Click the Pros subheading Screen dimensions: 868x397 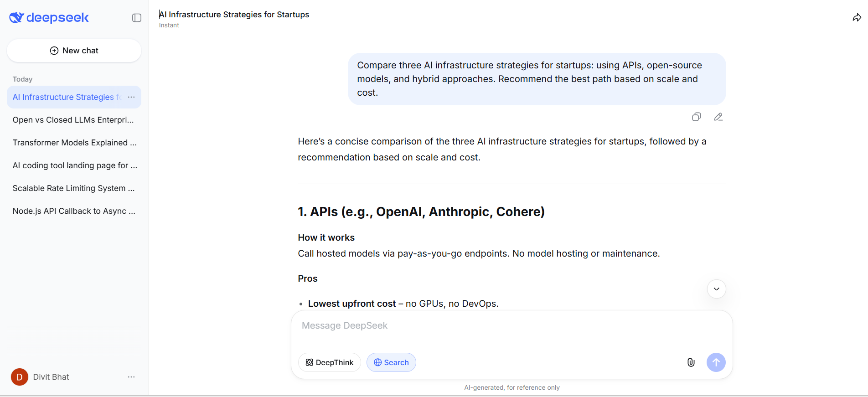(x=308, y=278)
